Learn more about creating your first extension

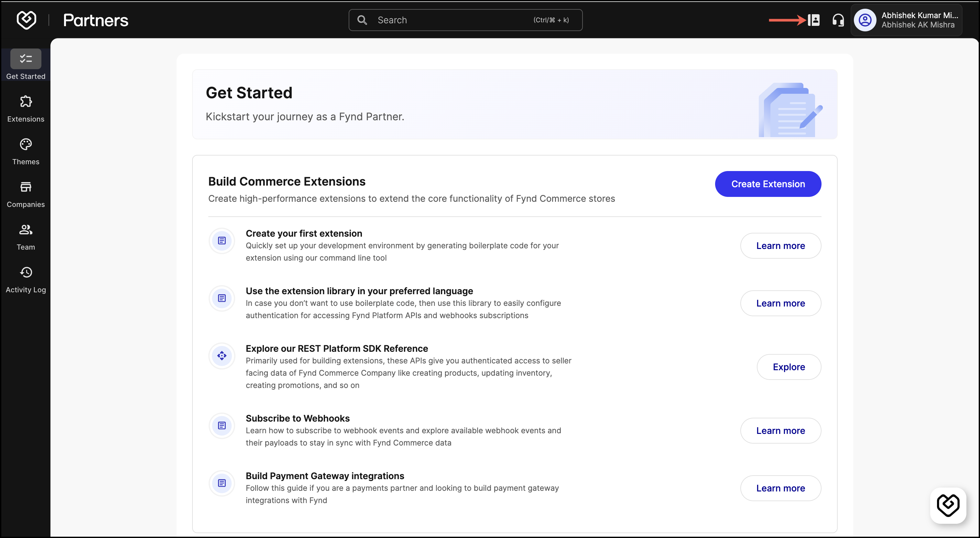781,246
